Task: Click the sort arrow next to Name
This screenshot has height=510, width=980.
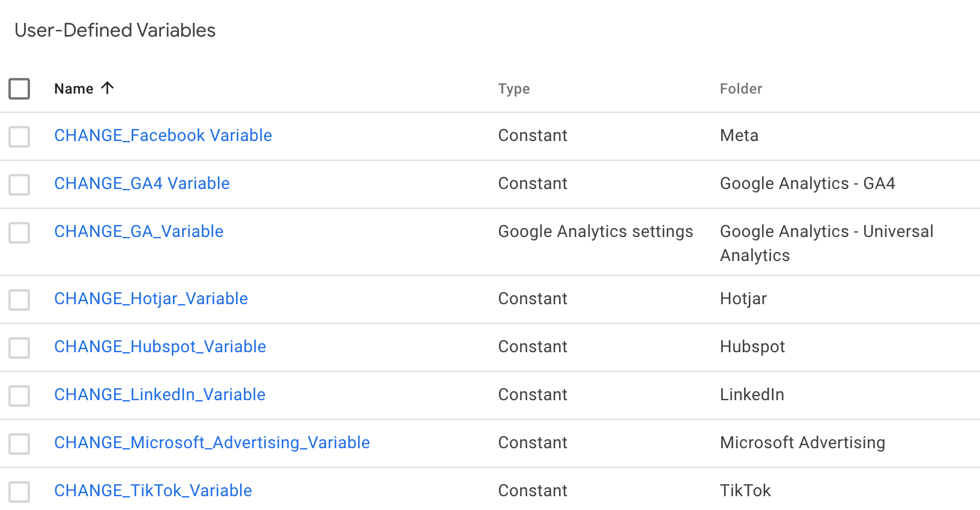Action: (107, 88)
